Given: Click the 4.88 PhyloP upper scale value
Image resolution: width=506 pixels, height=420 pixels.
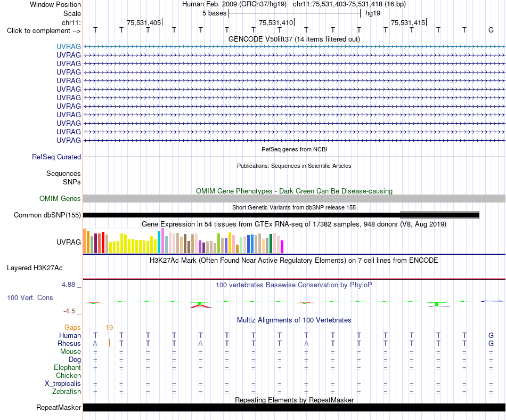Looking at the screenshot, I should click(x=68, y=285).
